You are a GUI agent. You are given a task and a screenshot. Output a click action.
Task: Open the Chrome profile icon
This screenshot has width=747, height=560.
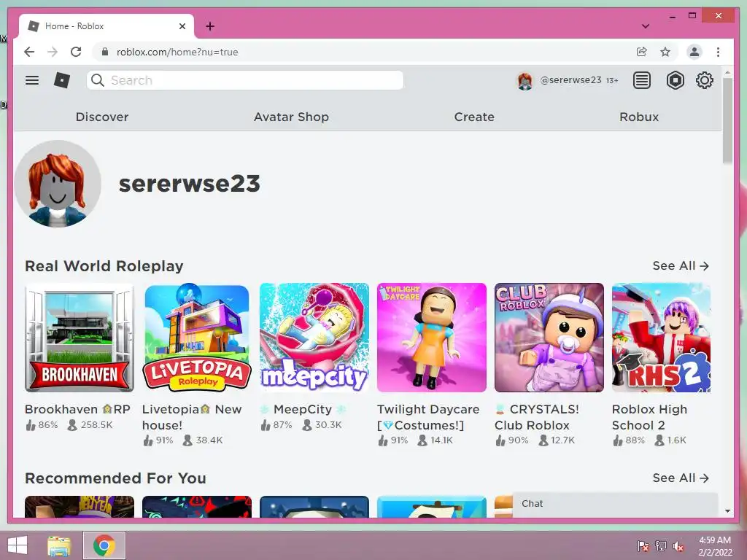click(694, 52)
